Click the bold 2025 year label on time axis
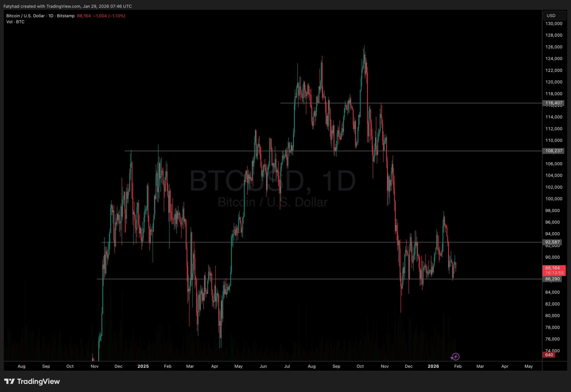This screenshot has height=392, width=571. click(x=143, y=366)
